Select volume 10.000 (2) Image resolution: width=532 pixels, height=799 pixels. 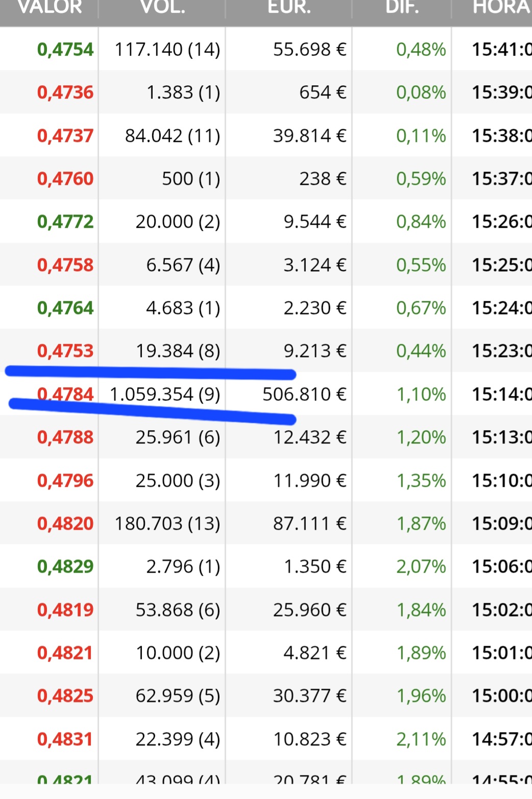(x=178, y=653)
